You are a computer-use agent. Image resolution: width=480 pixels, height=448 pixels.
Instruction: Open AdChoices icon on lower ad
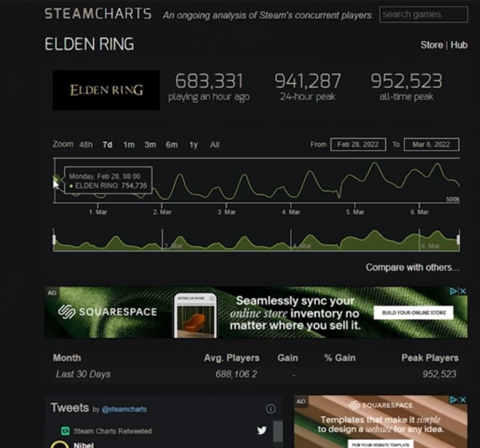tap(454, 400)
